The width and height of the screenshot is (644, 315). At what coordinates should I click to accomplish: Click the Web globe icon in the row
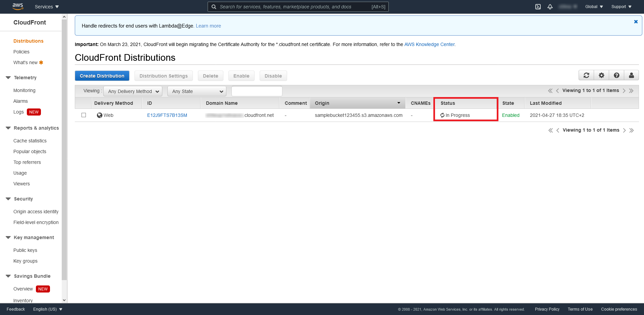pyautogui.click(x=100, y=115)
